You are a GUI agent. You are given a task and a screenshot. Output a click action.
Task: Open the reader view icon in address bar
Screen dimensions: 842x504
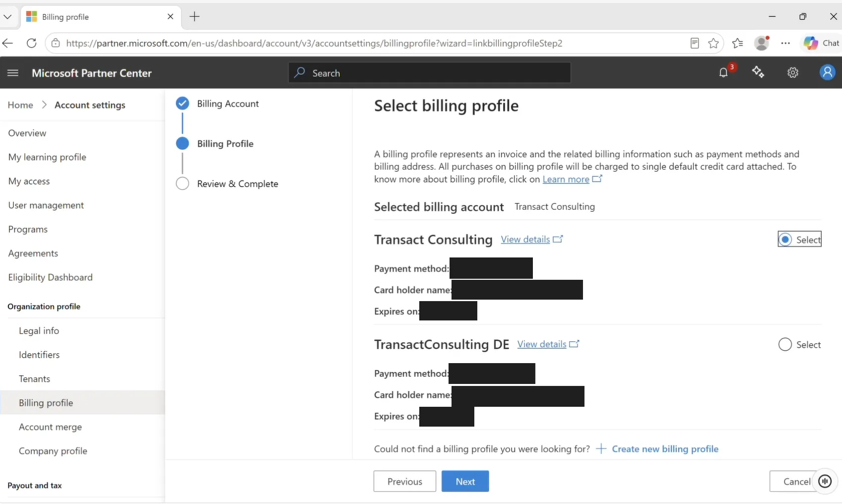(695, 43)
